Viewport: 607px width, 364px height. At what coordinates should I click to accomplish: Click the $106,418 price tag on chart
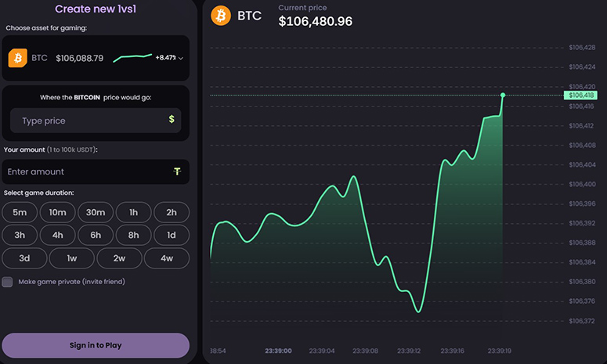(x=579, y=96)
